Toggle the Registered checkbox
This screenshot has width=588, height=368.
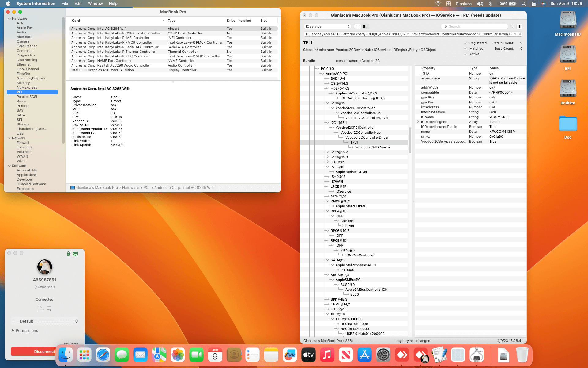pyautogui.click(x=466, y=43)
